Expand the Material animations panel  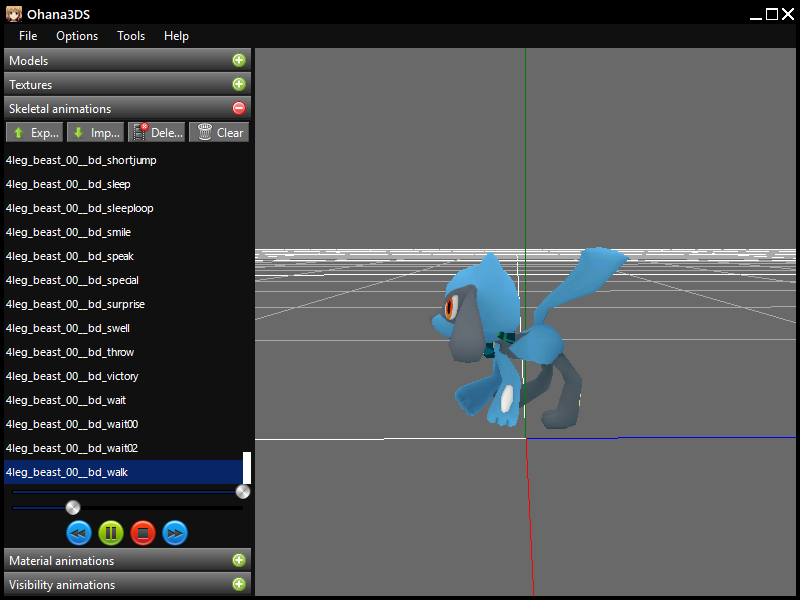pyautogui.click(x=238, y=561)
